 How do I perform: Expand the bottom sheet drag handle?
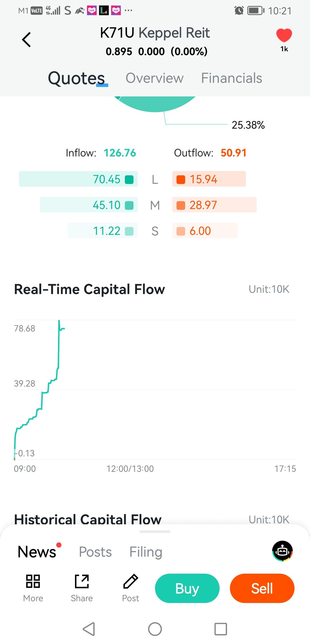click(x=155, y=532)
